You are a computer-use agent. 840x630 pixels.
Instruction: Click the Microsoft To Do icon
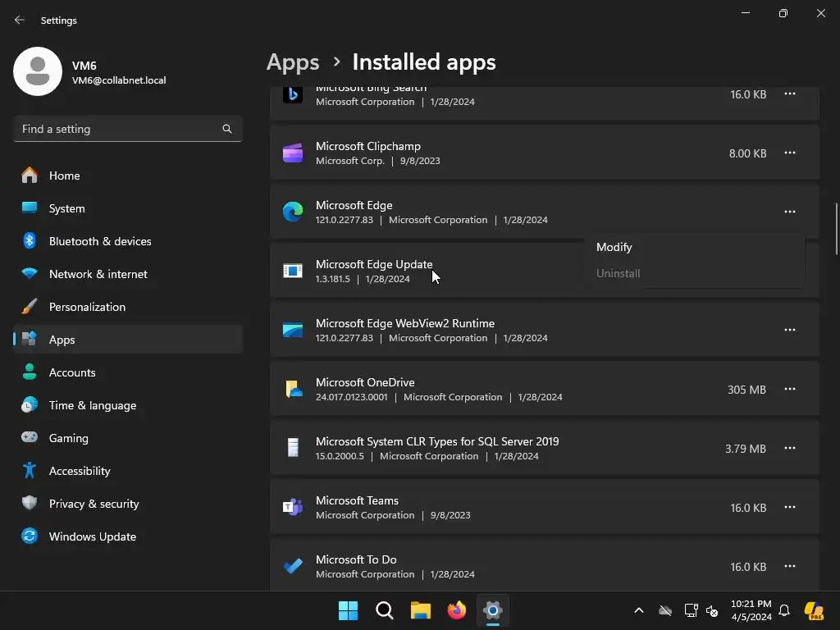(293, 566)
